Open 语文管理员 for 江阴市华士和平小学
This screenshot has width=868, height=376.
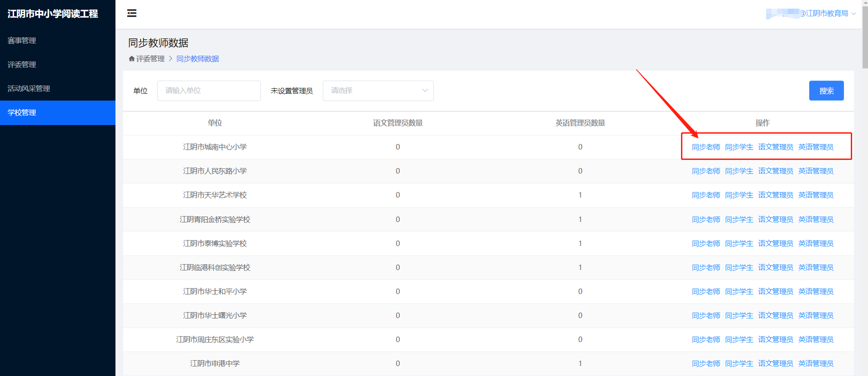click(775, 292)
